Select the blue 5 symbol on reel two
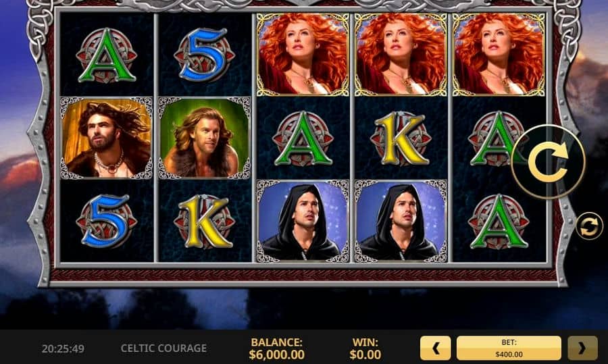This screenshot has height=364, width=608. 204,55
